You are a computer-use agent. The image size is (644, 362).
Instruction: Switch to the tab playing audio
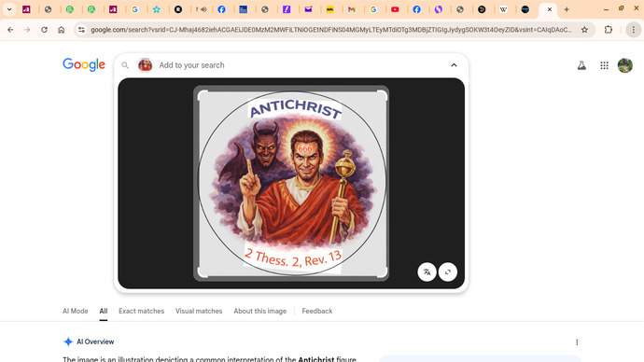click(201, 9)
